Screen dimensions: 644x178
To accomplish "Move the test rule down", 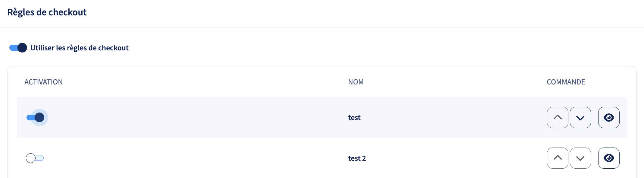I will [580, 117].
